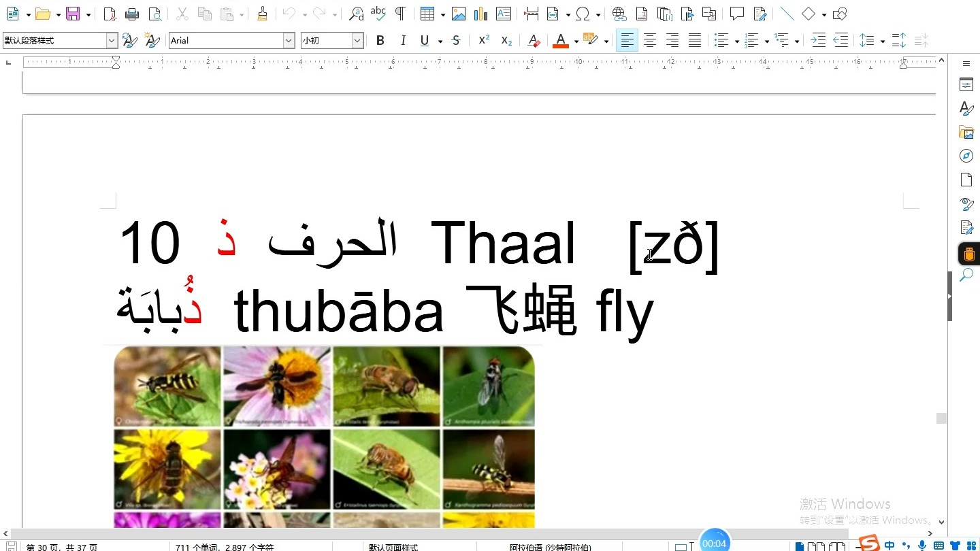Toggle italic formatting
The height and width of the screenshot is (551, 980).
[x=403, y=41]
